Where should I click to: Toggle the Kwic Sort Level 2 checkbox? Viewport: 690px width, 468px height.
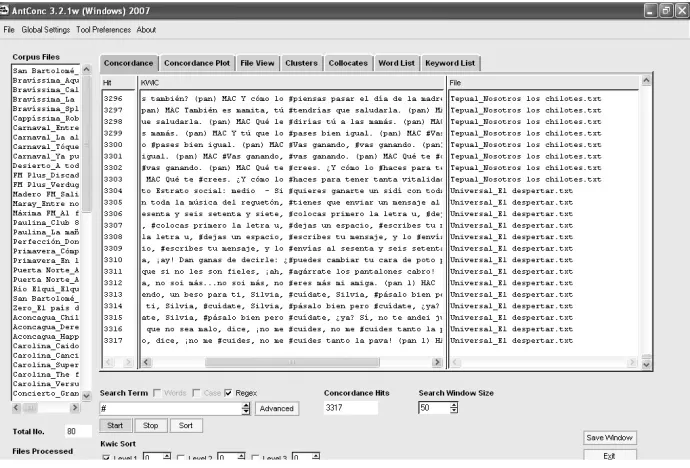click(180, 458)
